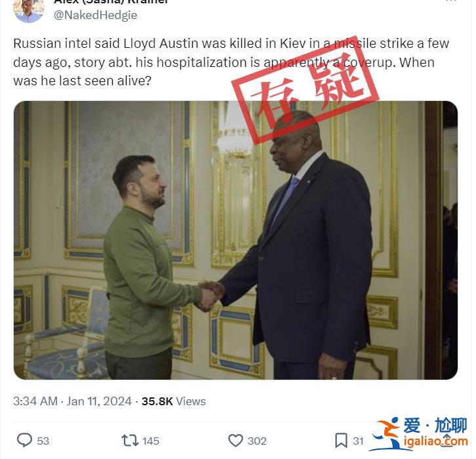Image resolution: width=476 pixels, height=459 pixels.
Task: Visit the @NakedHedgie handle link
Action: tap(95, 15)
